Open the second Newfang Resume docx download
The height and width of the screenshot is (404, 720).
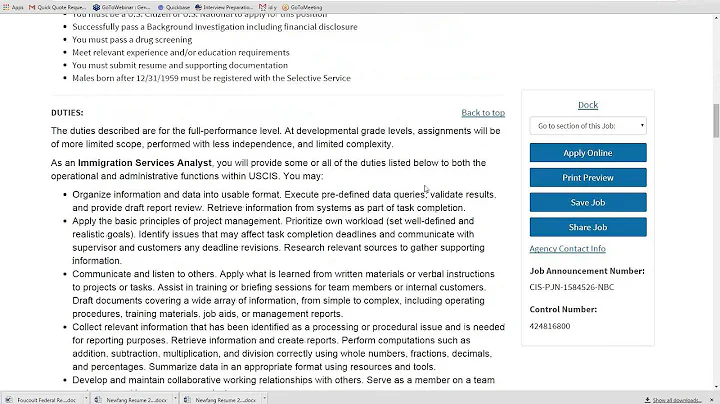click(x=221, y=400)
